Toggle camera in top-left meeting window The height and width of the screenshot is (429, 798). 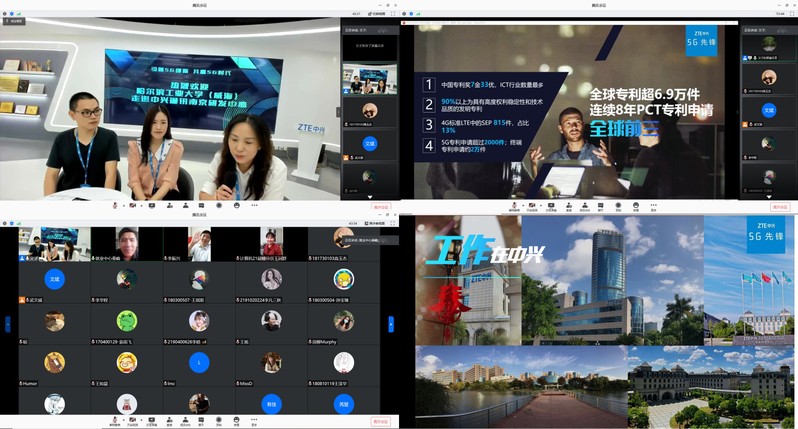[x=133, y=205]
